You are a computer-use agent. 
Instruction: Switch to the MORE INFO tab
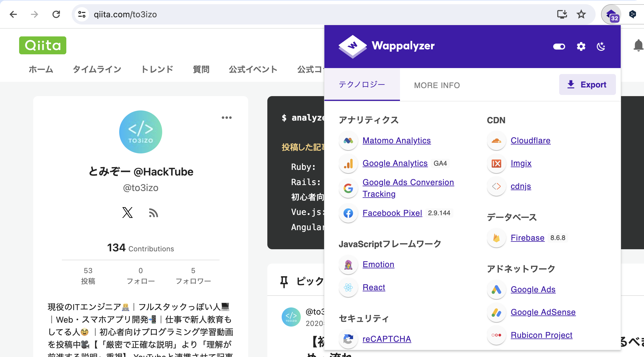click(x=437, y=85)
